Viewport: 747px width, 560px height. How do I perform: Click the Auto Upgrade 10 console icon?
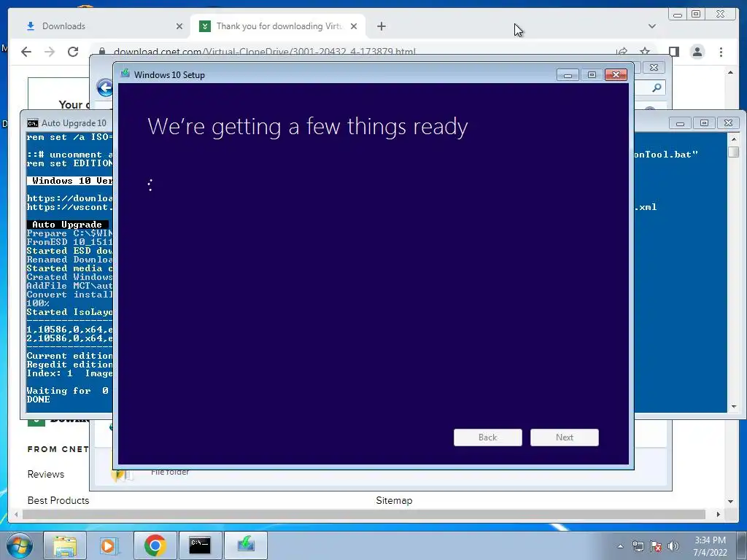32,123
